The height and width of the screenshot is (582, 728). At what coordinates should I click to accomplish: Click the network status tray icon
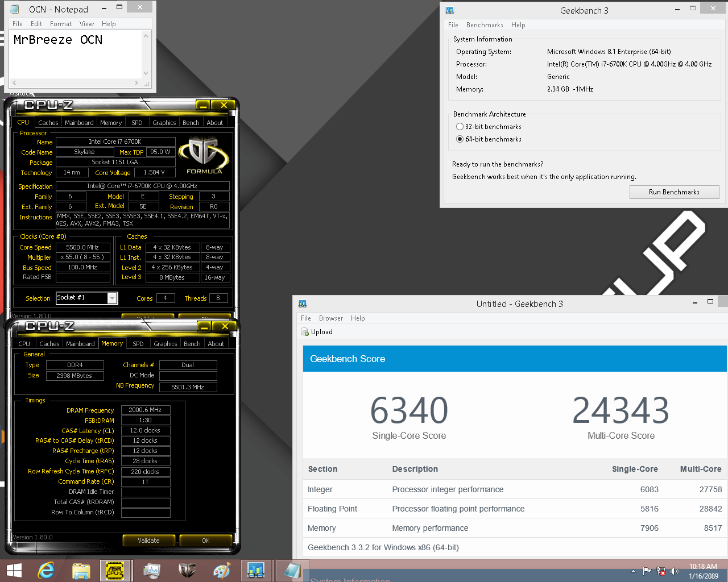(x=660, y=571)
